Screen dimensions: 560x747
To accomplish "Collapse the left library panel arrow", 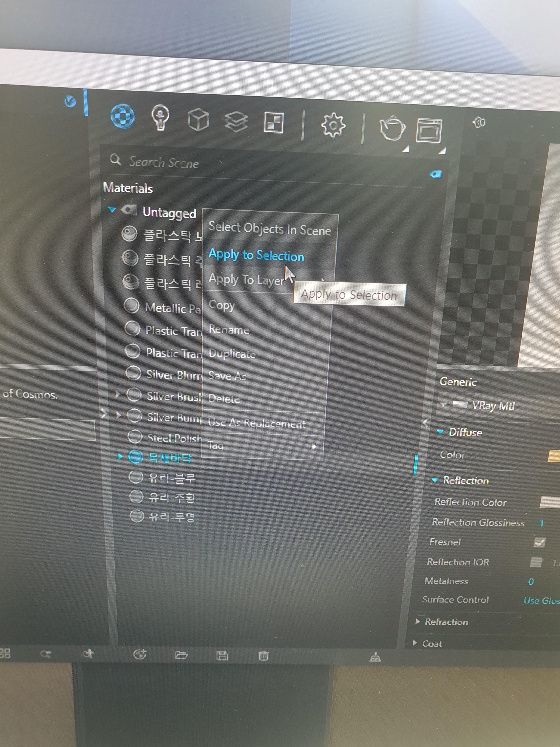I will (x=104, y=414).
